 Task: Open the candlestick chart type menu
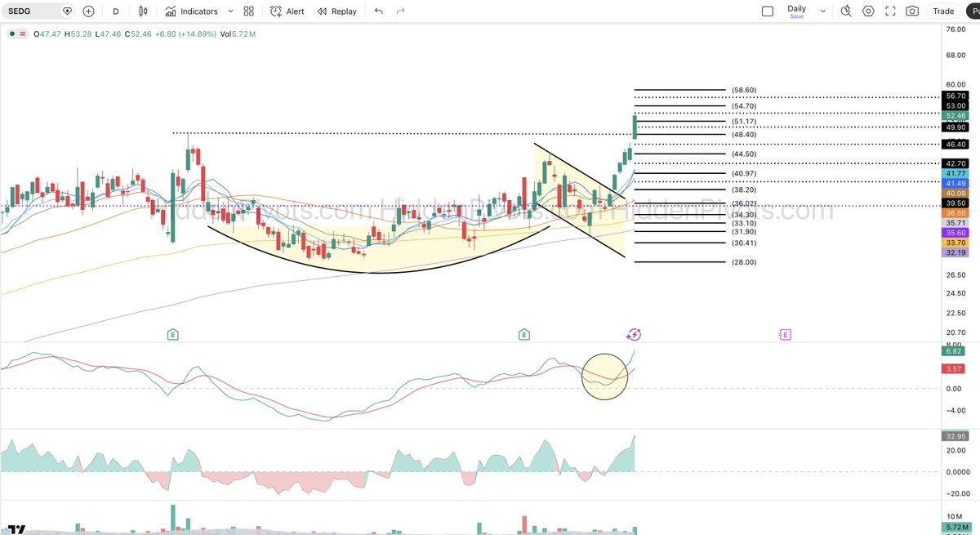[x=144, y=11]
